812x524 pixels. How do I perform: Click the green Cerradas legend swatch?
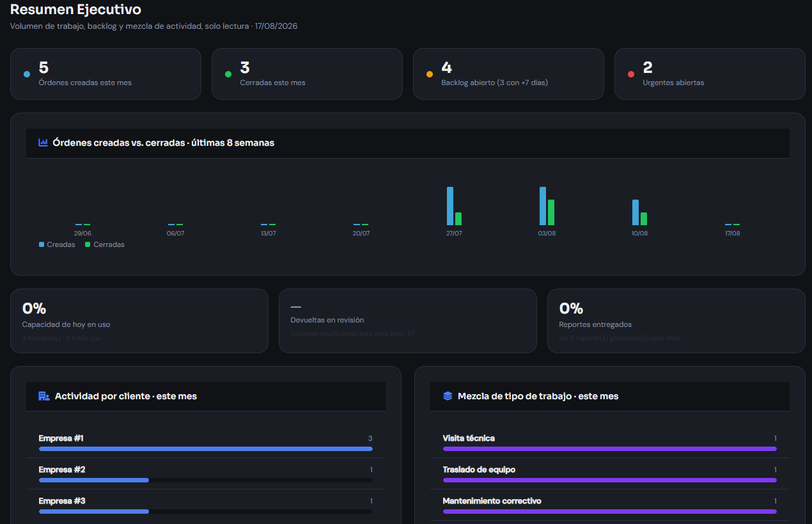88,244
